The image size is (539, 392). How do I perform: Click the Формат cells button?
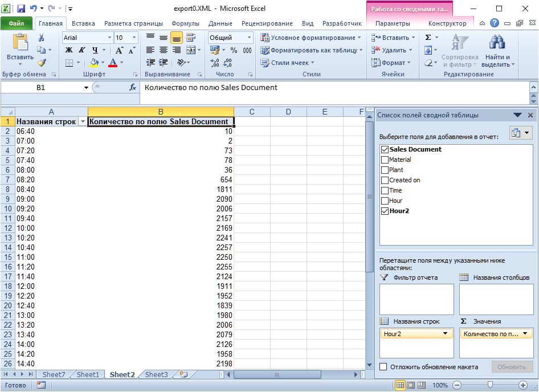click(391, 63)
